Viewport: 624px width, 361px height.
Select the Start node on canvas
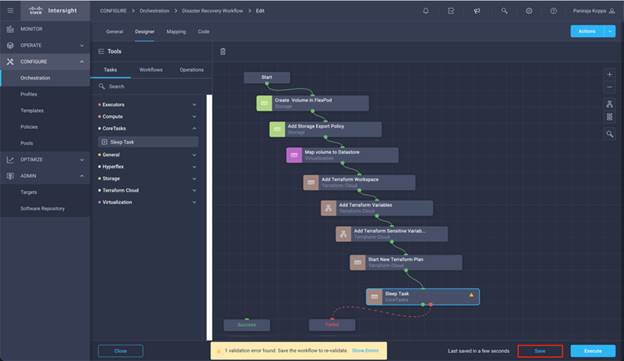pos(267,78)
